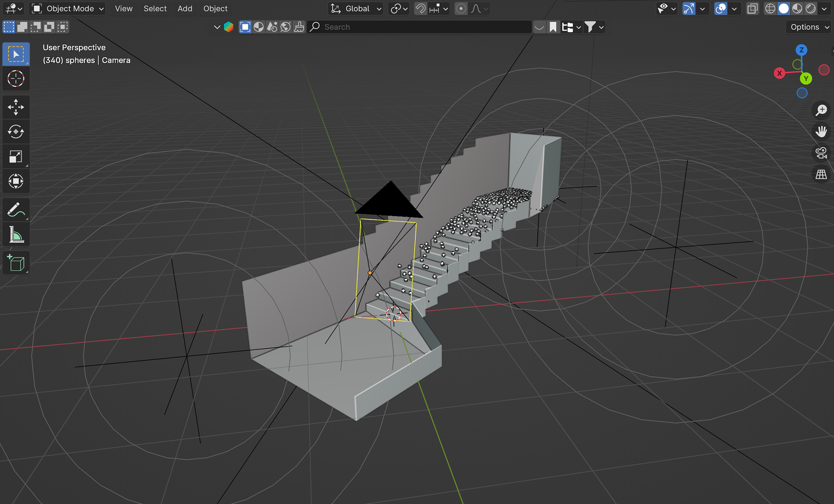Toggle X-ray mode button
This screenshot has height=504, width=834.
752,9
